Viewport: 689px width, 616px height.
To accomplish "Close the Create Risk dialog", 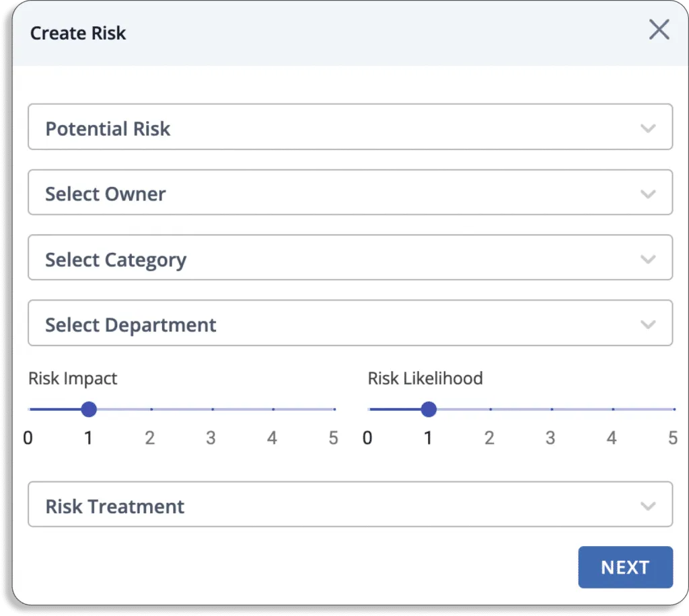I will point(659,30).
